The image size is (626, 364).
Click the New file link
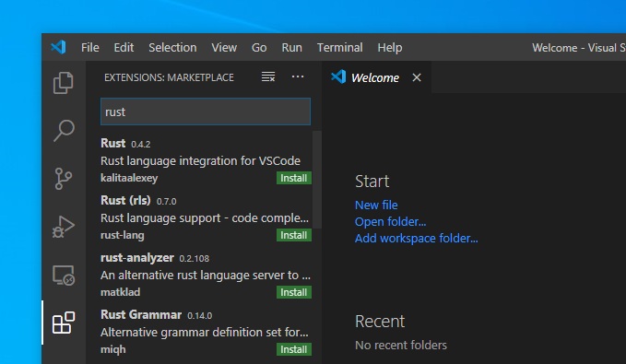point(376,205)
